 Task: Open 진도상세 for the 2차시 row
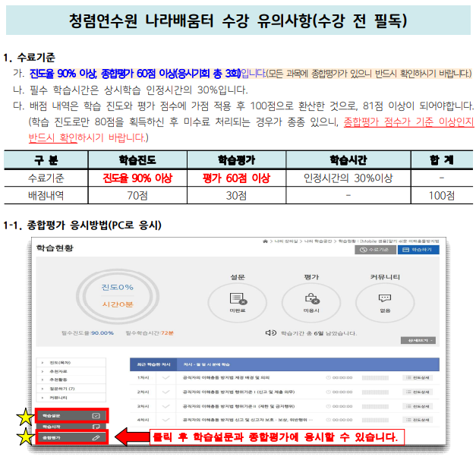click(417, 392)
